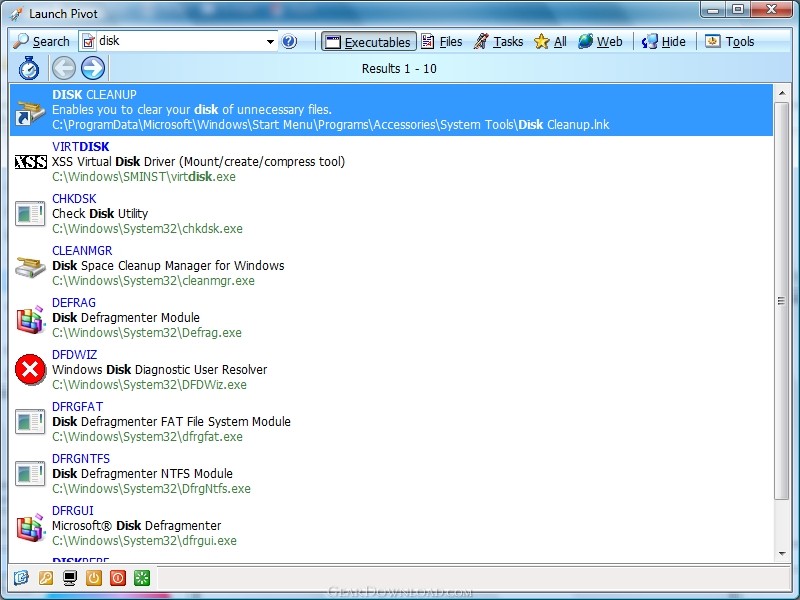Switch to the Executables filter
The height and width of the screenshot is (600, 800).
coord(369,42)
